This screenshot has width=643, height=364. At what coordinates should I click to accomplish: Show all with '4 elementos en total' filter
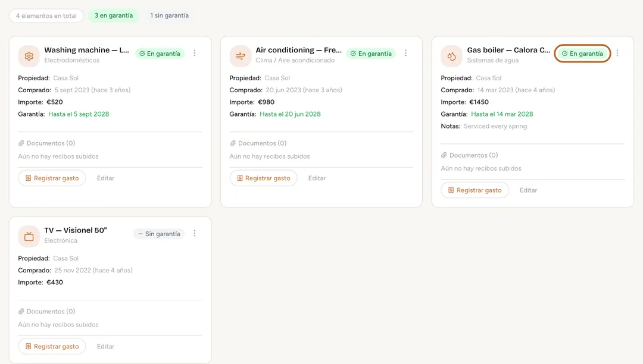pos(46,15)
